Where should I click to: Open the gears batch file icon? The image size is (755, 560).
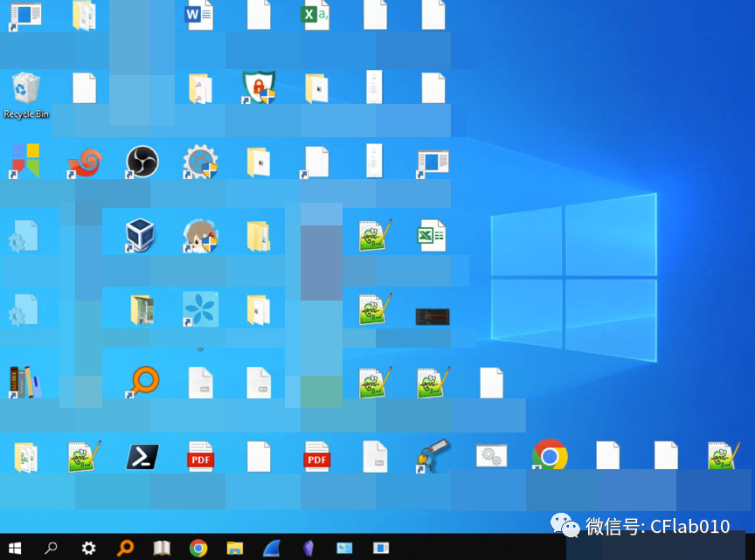(491, 455)
